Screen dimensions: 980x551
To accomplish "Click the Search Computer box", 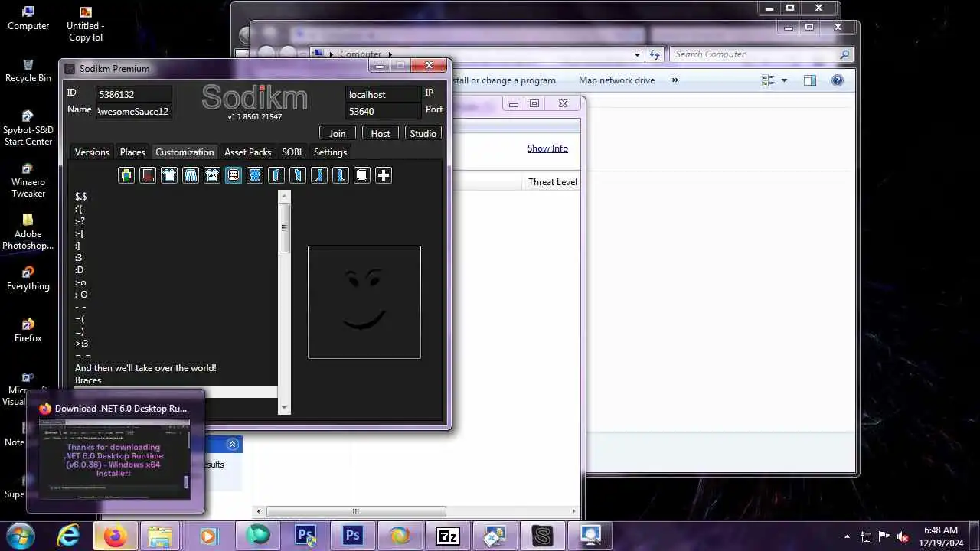I will point(761,54).
